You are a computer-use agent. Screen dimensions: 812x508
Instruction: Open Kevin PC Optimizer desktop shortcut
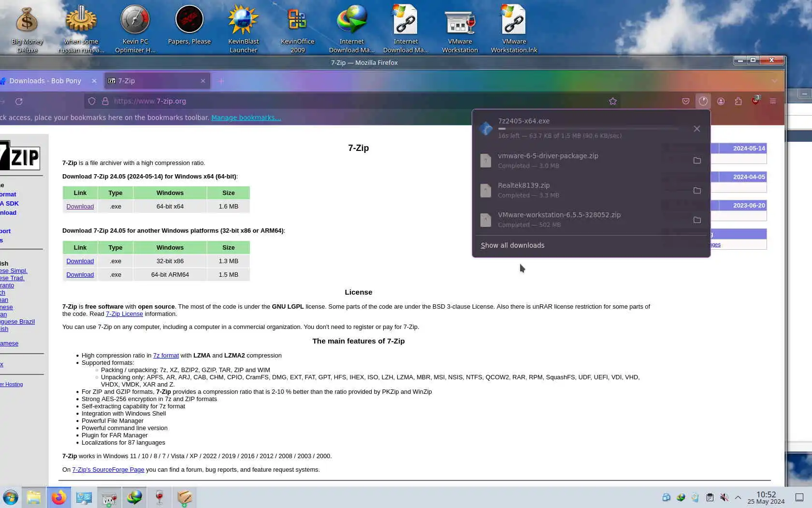click(135, 29)
